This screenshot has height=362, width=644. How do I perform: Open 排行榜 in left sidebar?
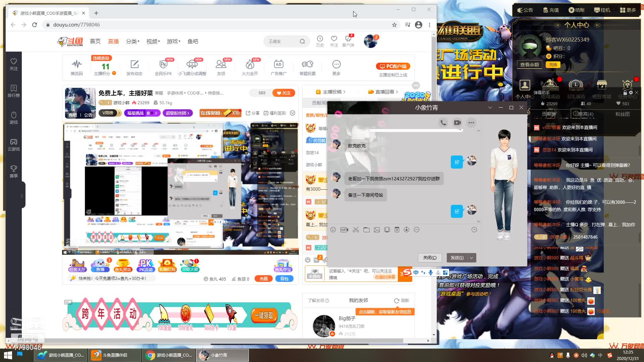tap(14, 91)
